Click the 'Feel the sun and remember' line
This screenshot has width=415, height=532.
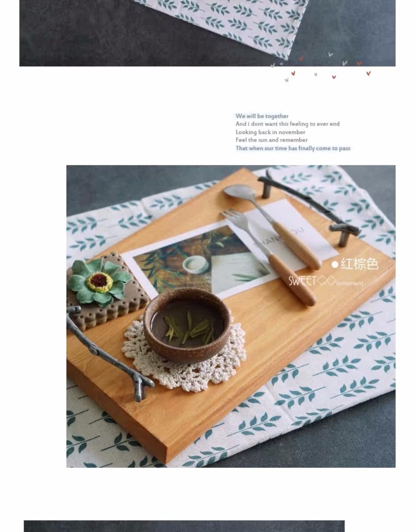pos(272,140)
